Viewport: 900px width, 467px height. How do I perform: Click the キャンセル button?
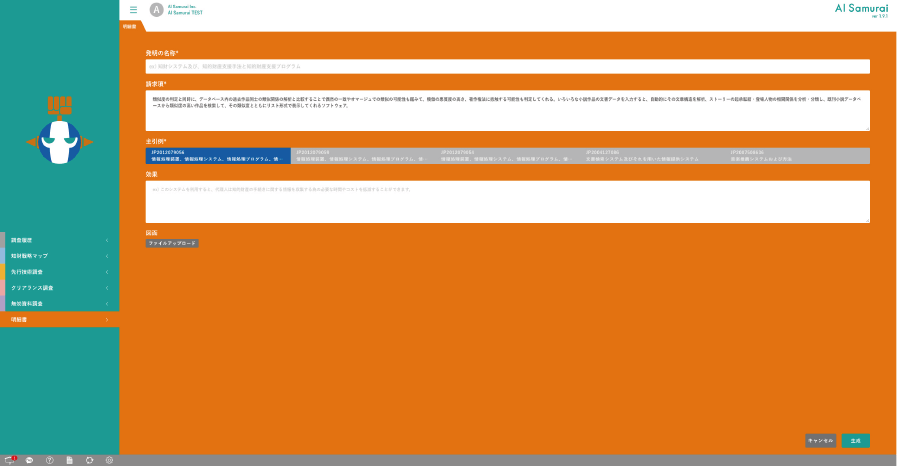click(820, 440)
